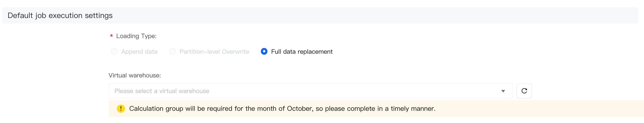Screen dimensions: 644x123
Task: Click the red required asterisk marker
Action: click(112, 36)
